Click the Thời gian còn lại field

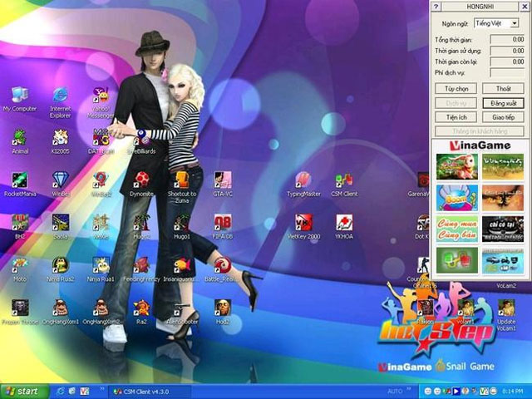click(507, 62)
